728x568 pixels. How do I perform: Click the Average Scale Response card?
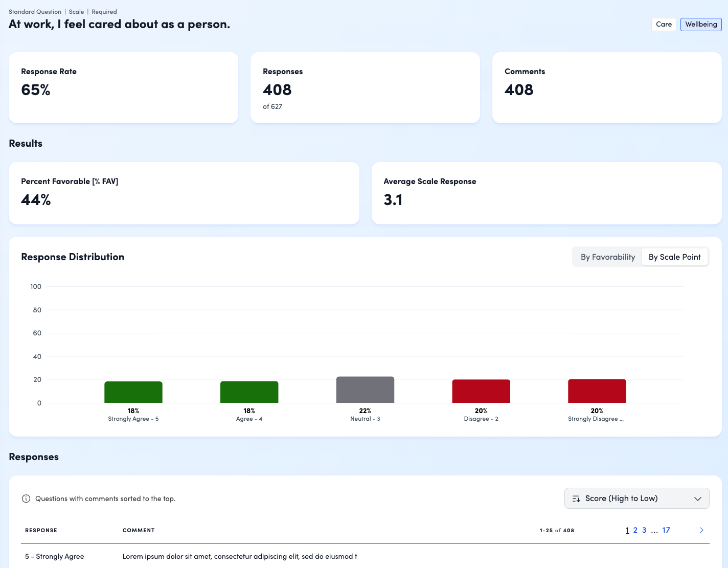pos(547,193)
